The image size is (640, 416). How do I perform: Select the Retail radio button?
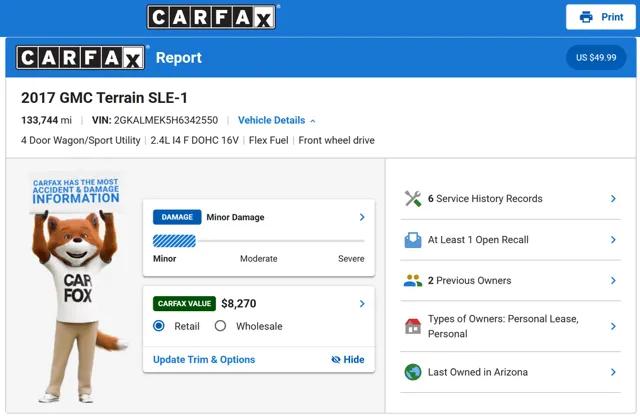[x=159, y=326]
